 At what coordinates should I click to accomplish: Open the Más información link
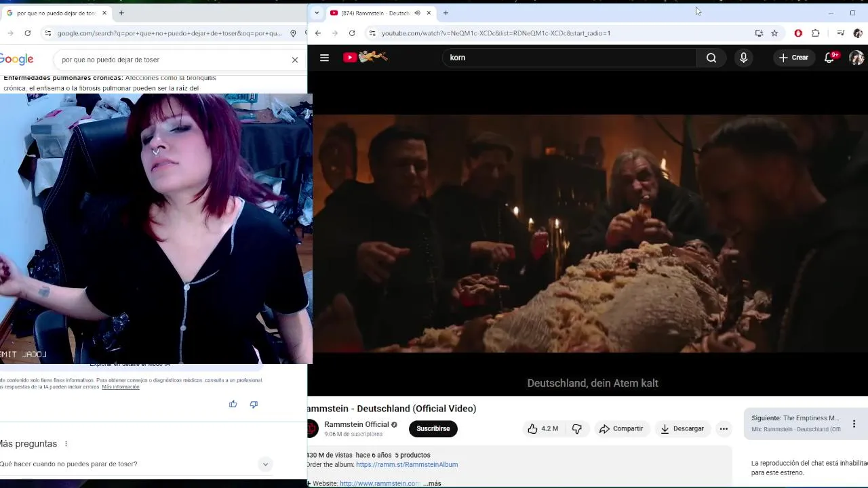coord(121,387)
